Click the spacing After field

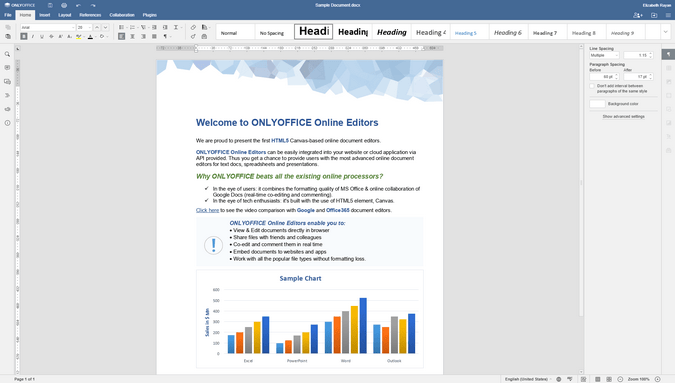[638, 77]
